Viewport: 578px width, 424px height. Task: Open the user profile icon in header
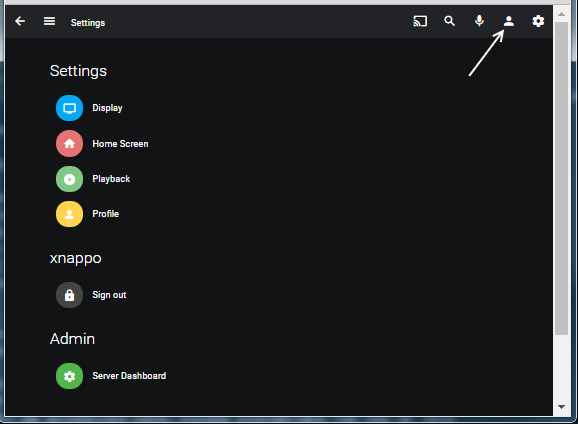click(x=509, y=21)
